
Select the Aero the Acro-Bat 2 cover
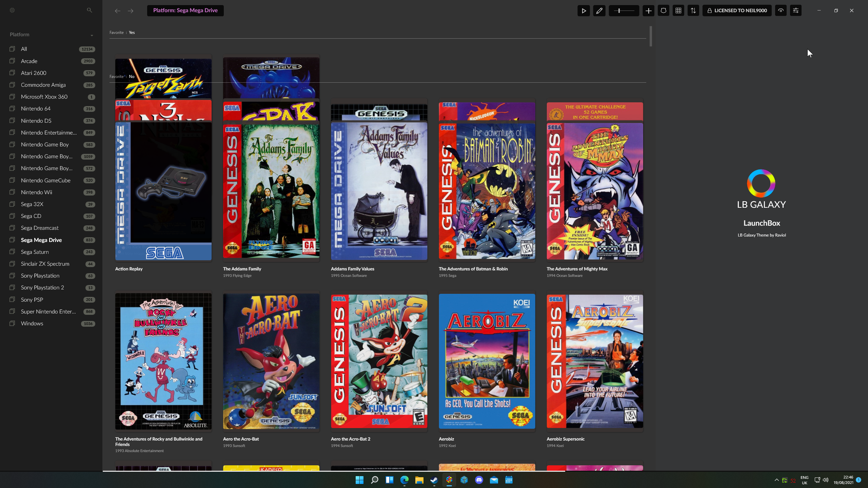[379, 361]
